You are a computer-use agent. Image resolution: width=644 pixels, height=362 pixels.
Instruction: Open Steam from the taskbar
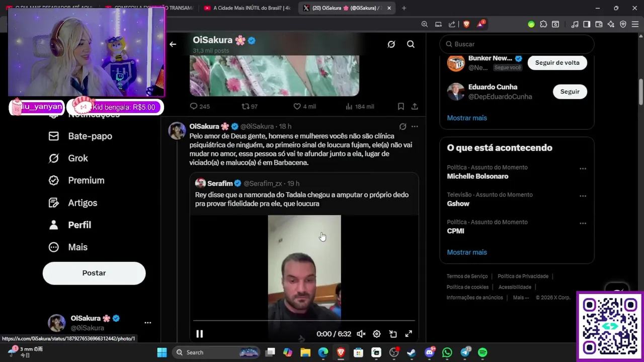pos(412,352)
